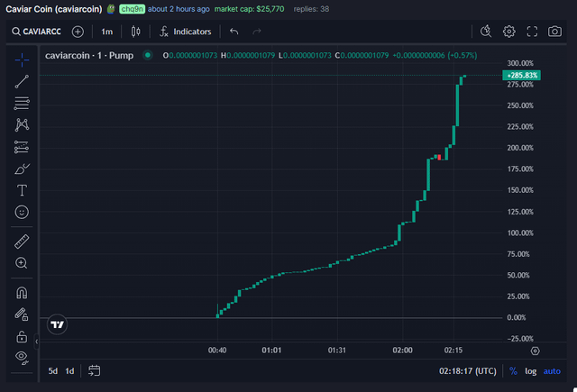The width and height of the screenshot is (577, 392).
Task: Click the zoom in tool
Action: [x=22, y=263]
